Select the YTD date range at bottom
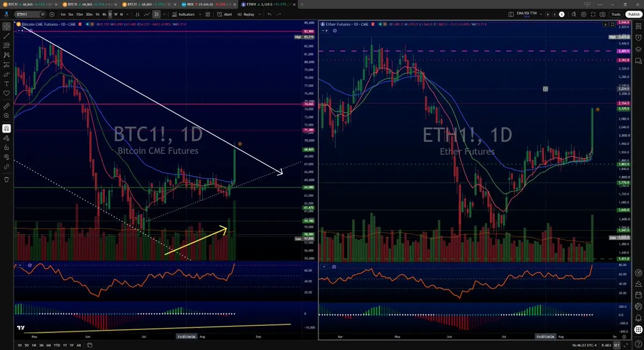This screenshot has width=644, height=350. coord(56,345)
